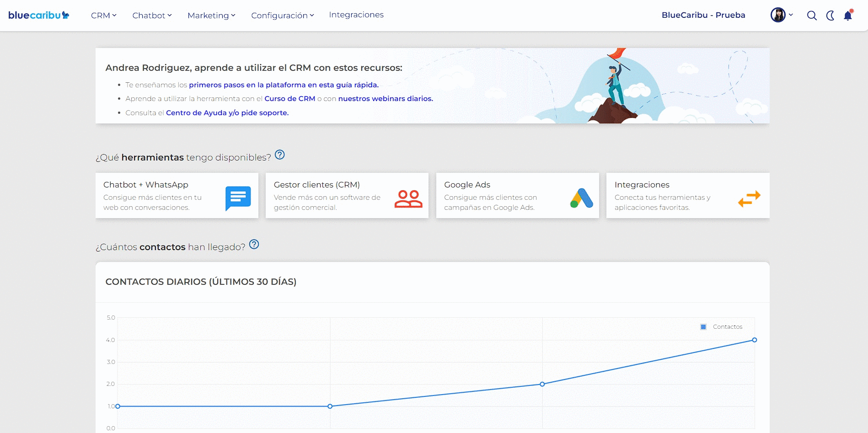Open the Chatbot + WhatsApp chat icon
The width and height of the screenshot is (868, 433).
pos(238,198)
